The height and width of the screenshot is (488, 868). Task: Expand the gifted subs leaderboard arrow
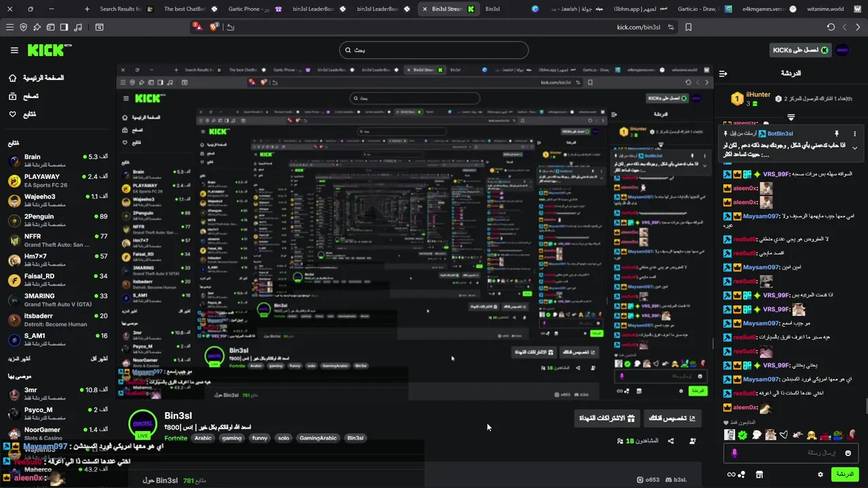tap(791, 118)
